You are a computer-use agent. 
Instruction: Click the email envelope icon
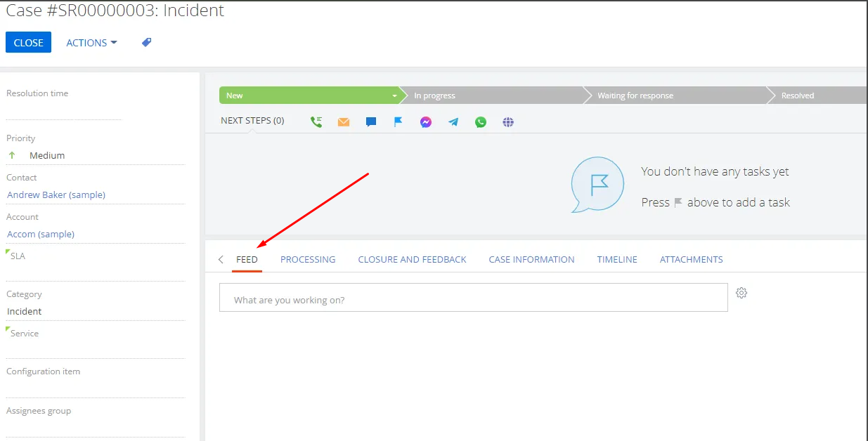pyautogui.click(x=344, y=121)
